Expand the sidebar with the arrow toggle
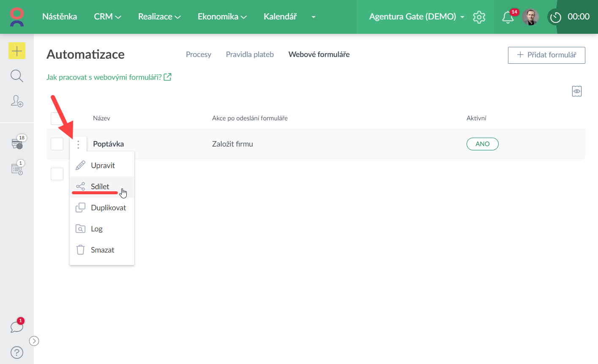This screenshot has height=364, width=598. [x=34, y=341]
